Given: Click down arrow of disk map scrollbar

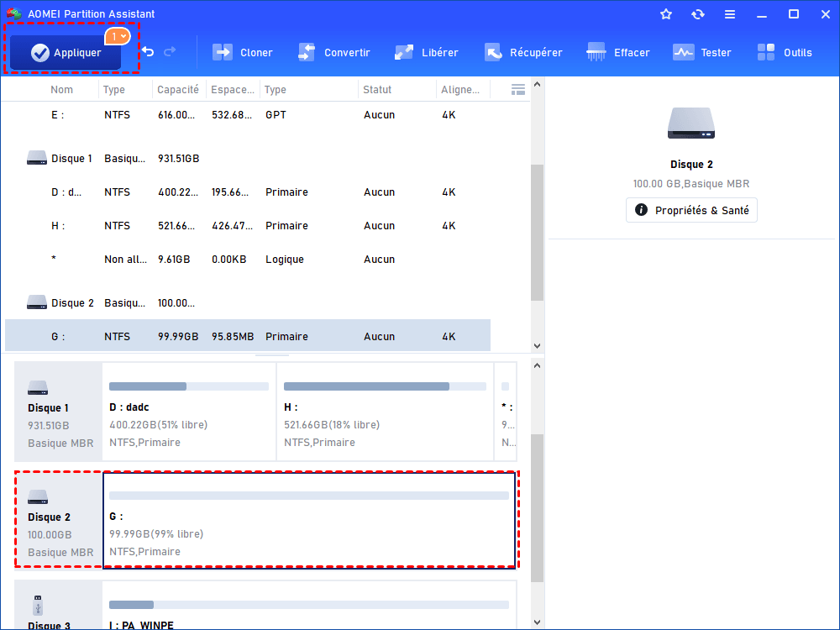Looking at the screenshot, I should [537, 622].
